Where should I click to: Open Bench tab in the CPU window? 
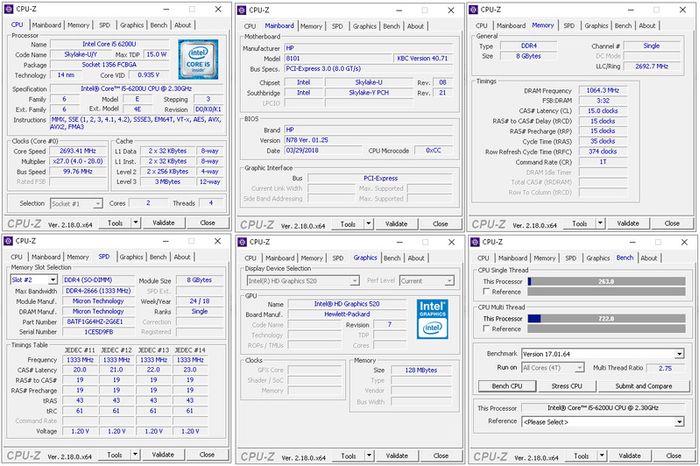point(158,25)
